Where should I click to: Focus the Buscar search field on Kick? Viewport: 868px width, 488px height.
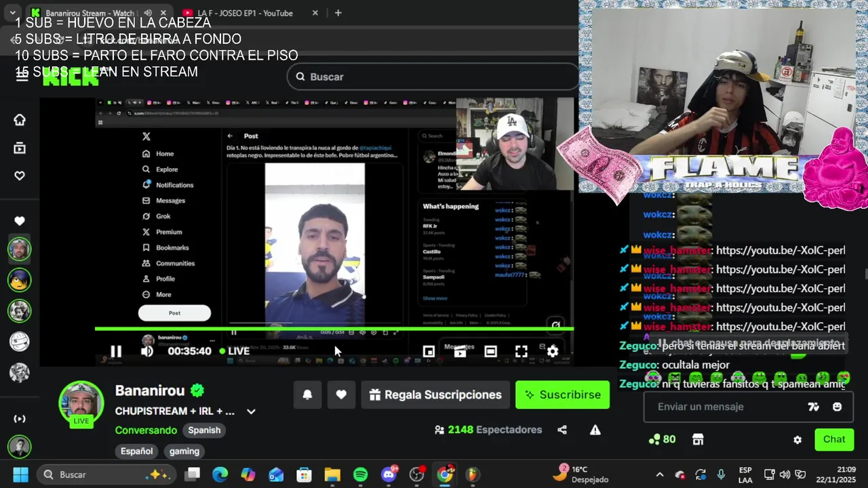[x=433, y=77]
